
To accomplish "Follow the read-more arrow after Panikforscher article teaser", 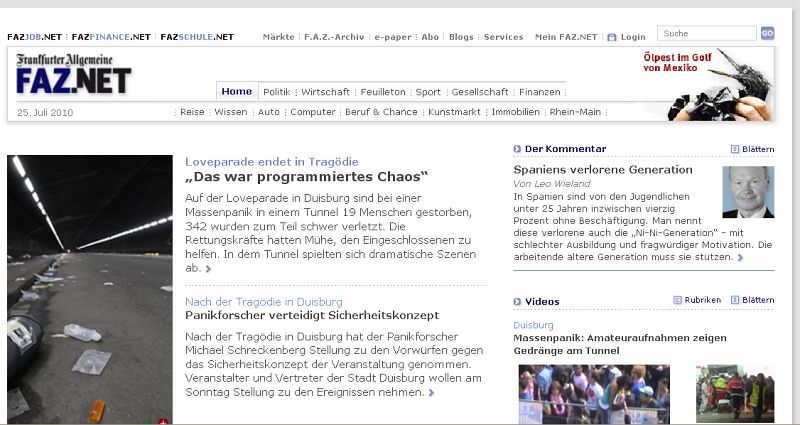I will (431, 393).
